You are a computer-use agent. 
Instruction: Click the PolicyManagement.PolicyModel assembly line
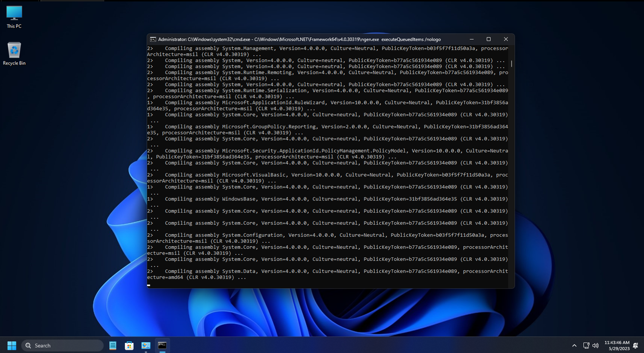point(328,154)
